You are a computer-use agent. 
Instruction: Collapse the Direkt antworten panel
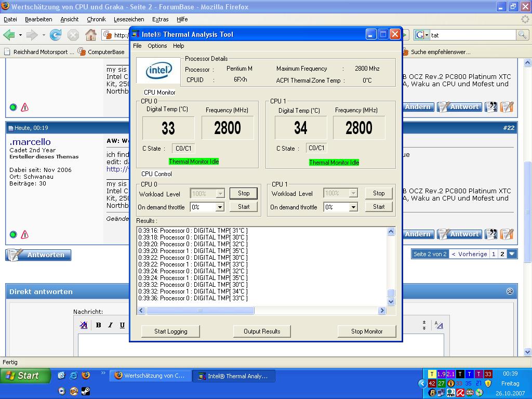click(510, 291)
